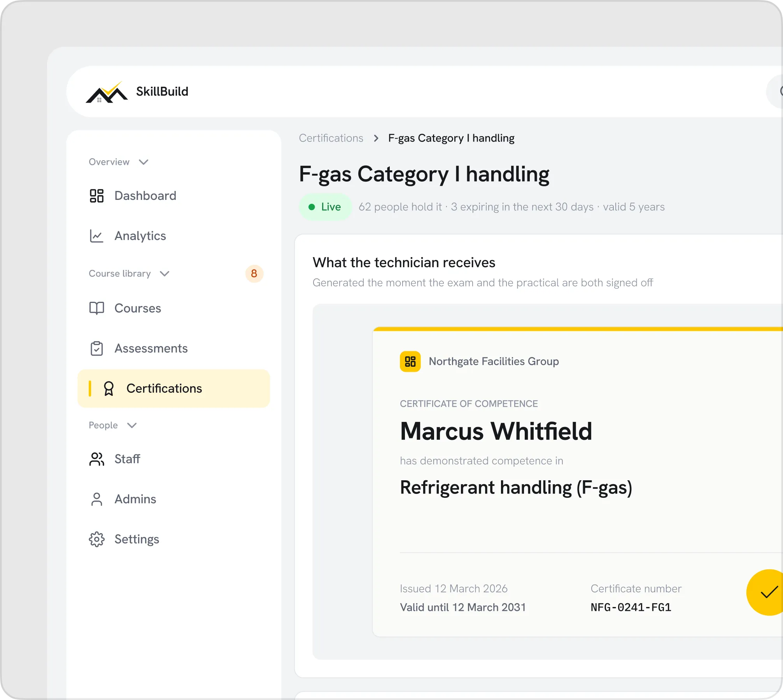Click the name "Marcus Whitfield" on the certificate
The width and height of the screenshot is (783, 700).
coord(496,431)
